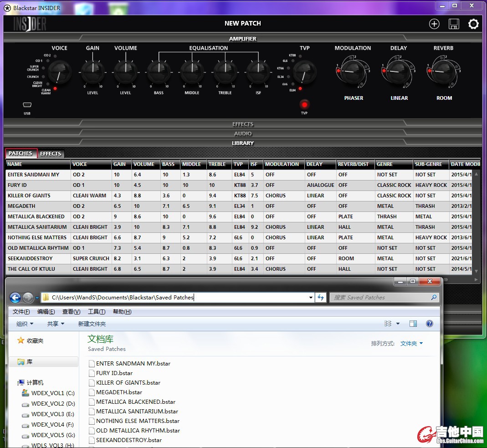The image size is (487, 448).
Task: Click the Explorer refresh button
Action: (321, 298)
